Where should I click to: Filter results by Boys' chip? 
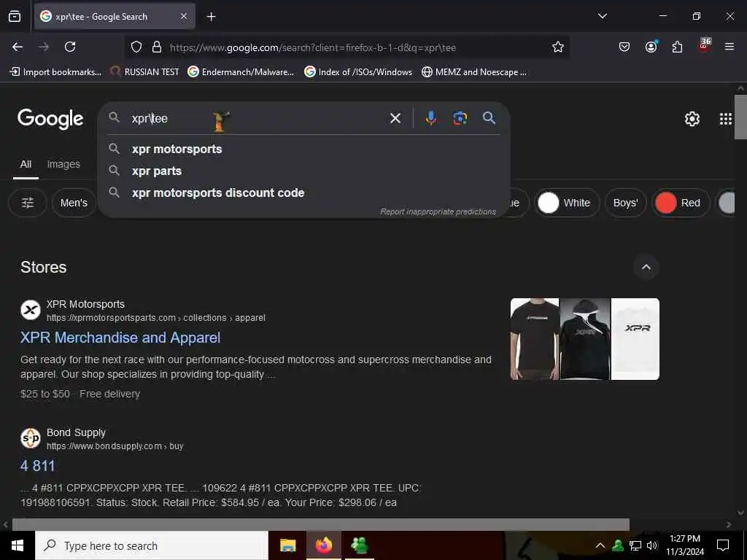coord(625,203)
